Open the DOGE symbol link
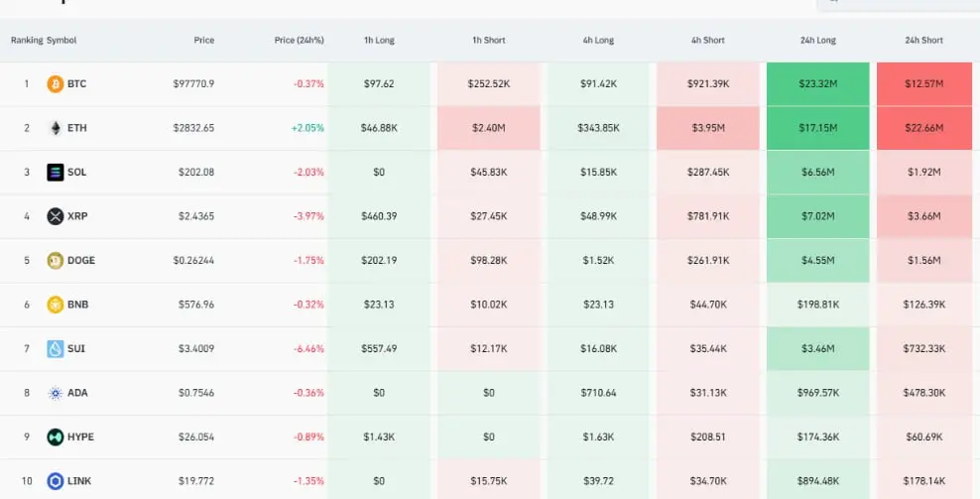980x499 pixels. (81, 261)
